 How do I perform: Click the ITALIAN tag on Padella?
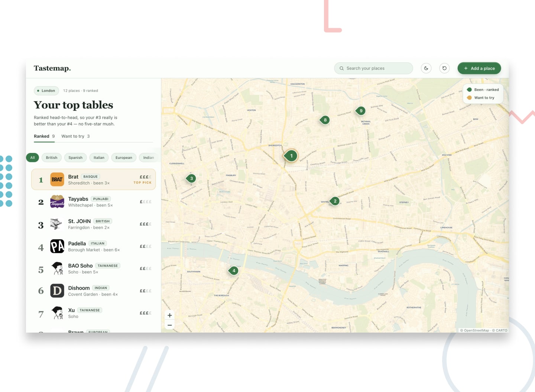point(98,244)
